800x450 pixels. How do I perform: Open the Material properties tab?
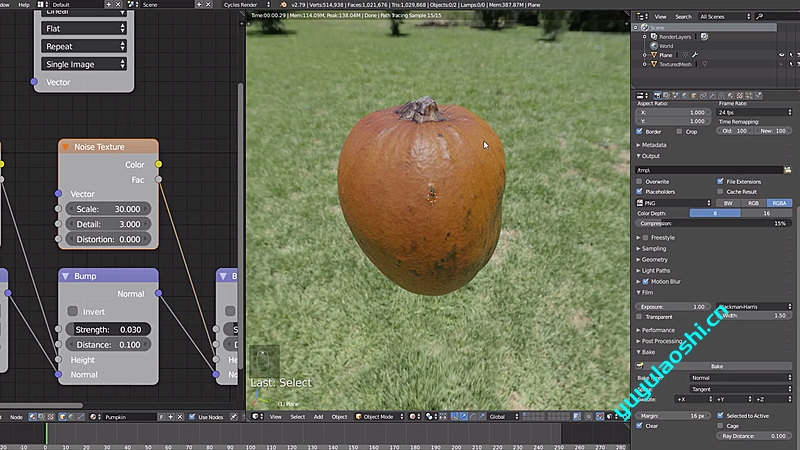731,95
